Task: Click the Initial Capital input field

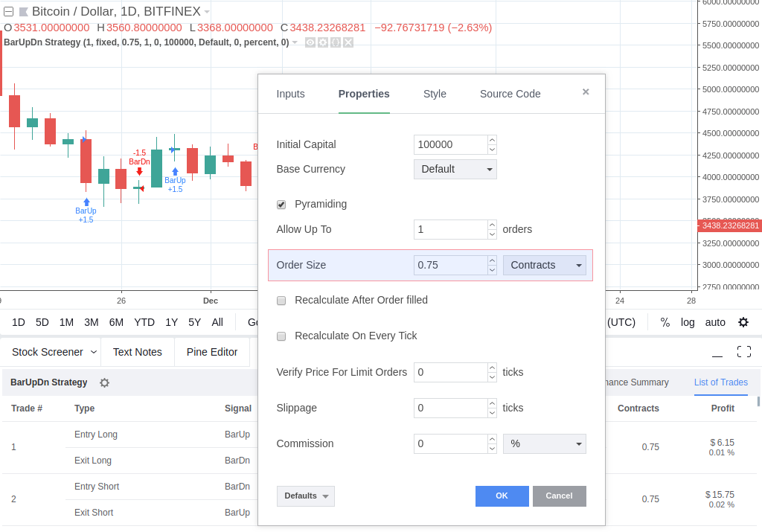Action: coord(450,145)
